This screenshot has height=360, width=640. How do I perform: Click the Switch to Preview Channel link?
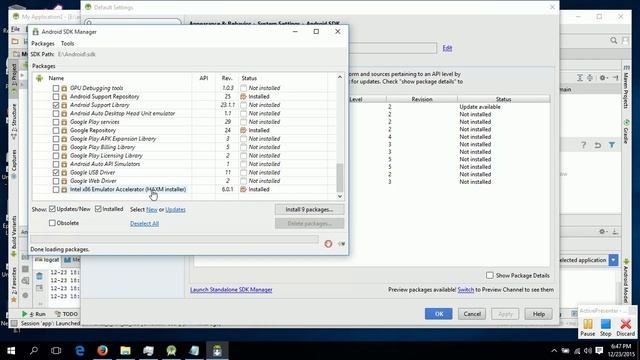pos(466,290)
